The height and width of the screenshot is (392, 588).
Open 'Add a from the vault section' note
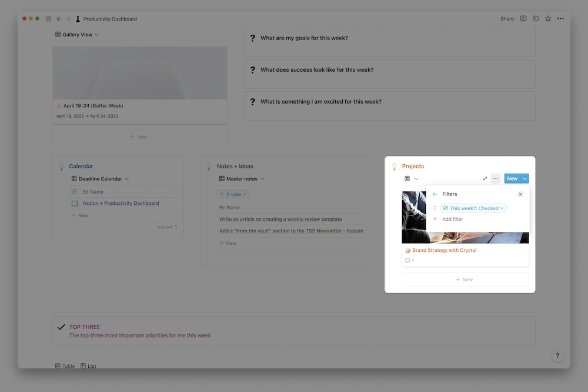click(291, 231)
